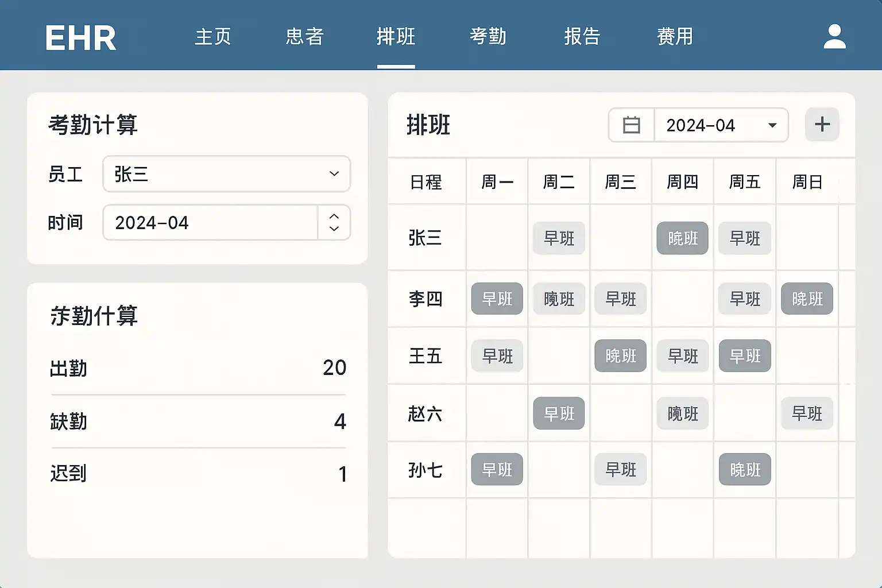
Task: Click 张三's Thursday 晚班 shift
Action: (682, 238)
